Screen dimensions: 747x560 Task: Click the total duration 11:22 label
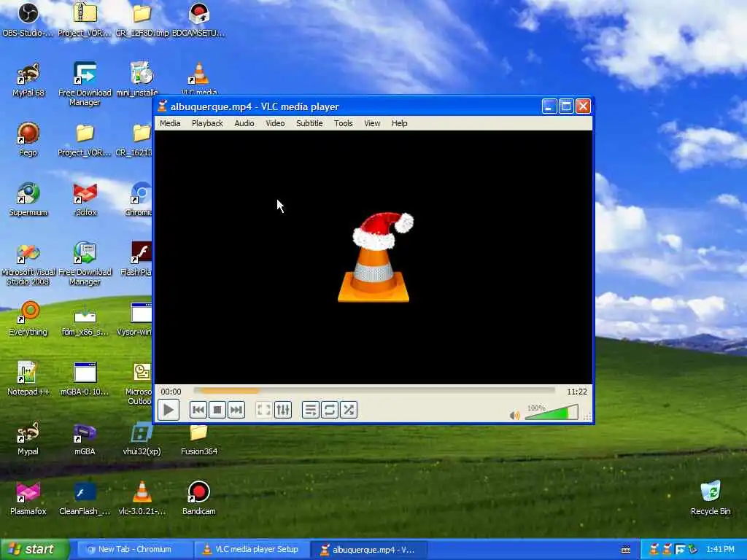click(x=576, y=392)
